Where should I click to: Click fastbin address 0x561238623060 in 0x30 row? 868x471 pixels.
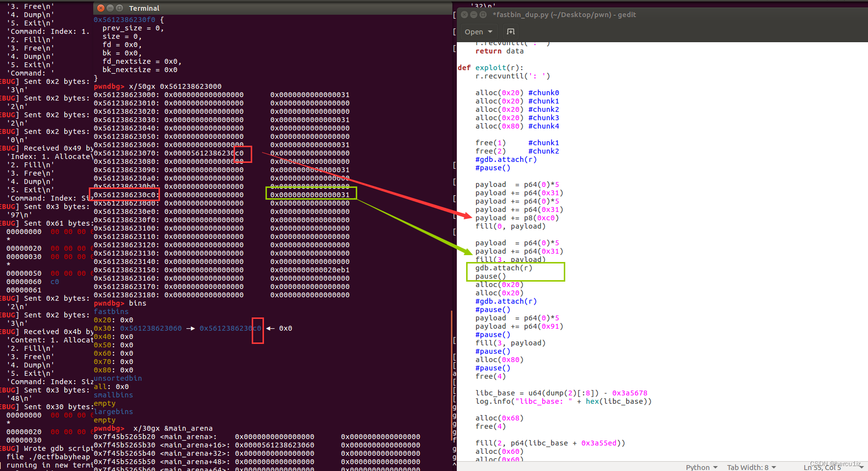pyautogui.click(x=151, y=328)
